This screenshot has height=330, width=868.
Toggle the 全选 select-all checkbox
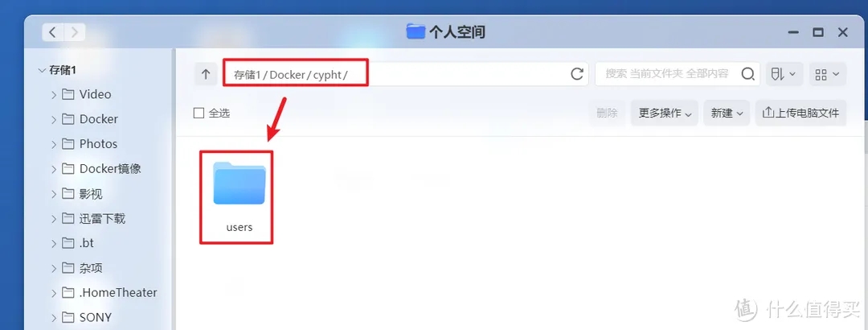(199, 113)
